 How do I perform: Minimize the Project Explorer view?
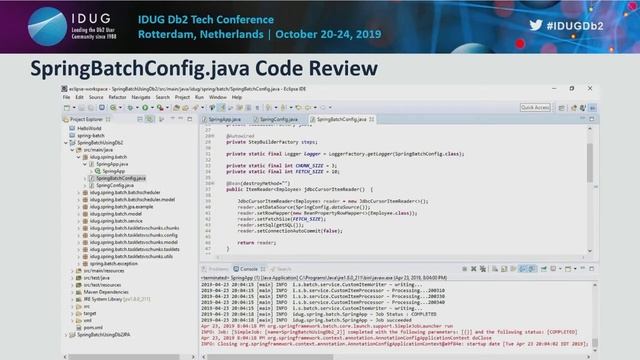180,119
